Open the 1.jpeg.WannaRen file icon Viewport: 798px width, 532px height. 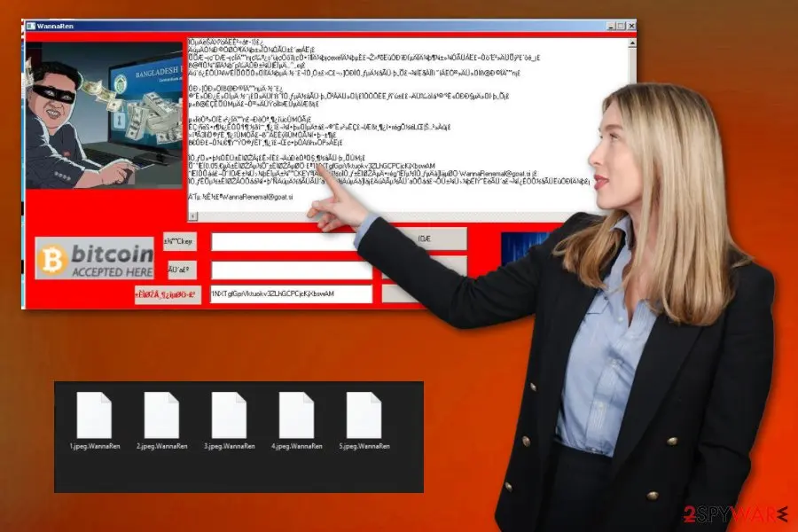[94, 415]
